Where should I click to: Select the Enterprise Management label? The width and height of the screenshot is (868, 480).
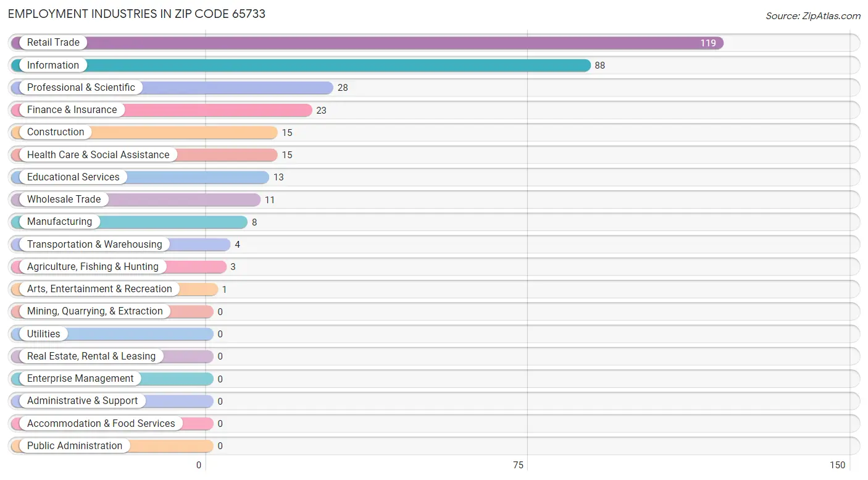point(80,379)
